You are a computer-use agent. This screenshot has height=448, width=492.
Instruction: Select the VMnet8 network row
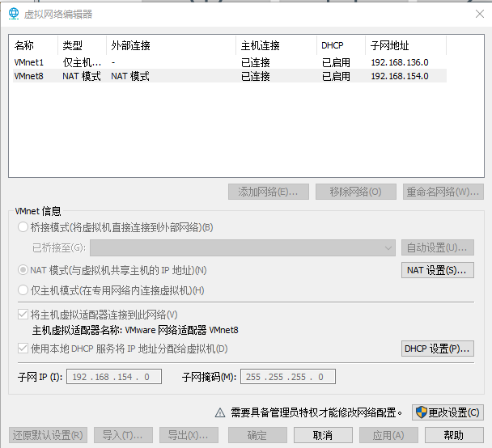click(x=230, y=76)
